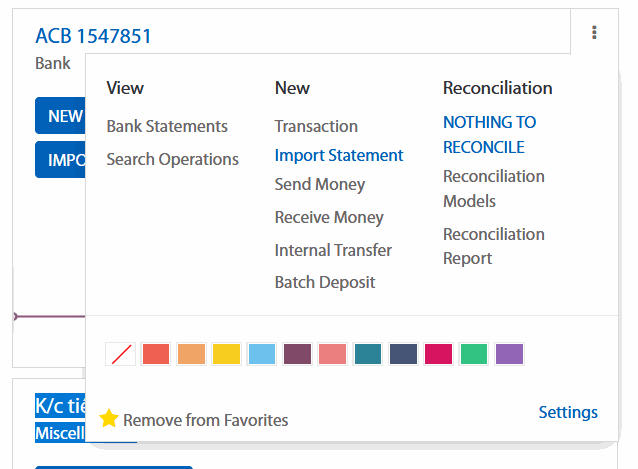Pick the orange color swatch
Viewport: 638px width, 469px height.
point(191,354)
